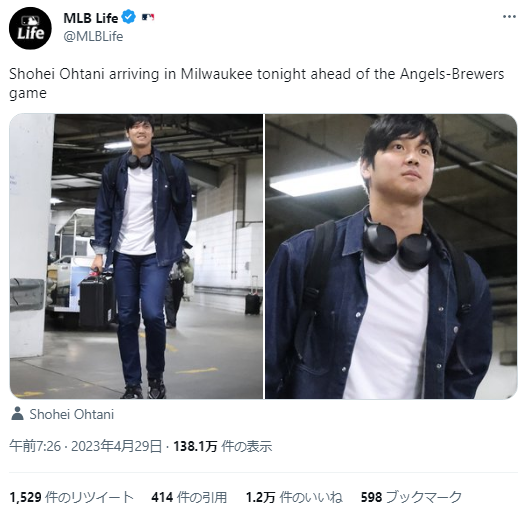Open the left full-body arrival photo
Image resolution: width=530 pixels, height=509 pixels.
coord(136,257)
